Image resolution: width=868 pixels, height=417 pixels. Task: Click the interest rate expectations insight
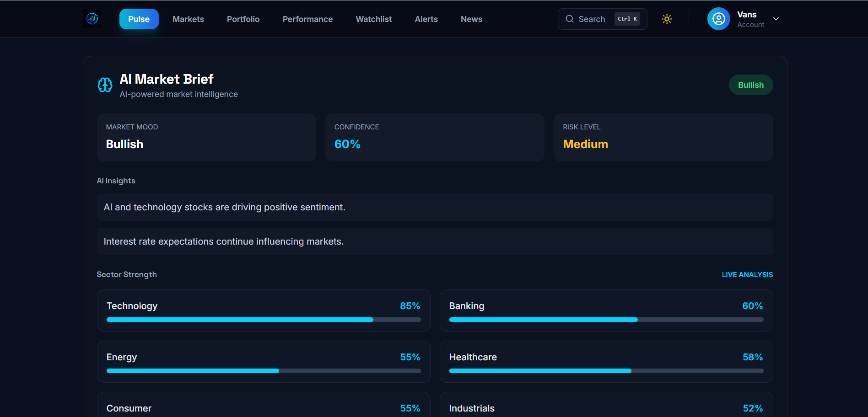(435, 241)
